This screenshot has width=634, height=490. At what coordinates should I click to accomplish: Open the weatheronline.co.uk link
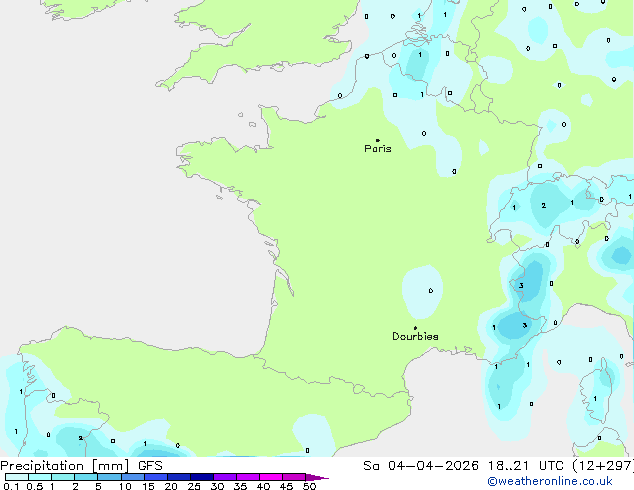coord(550,481)
